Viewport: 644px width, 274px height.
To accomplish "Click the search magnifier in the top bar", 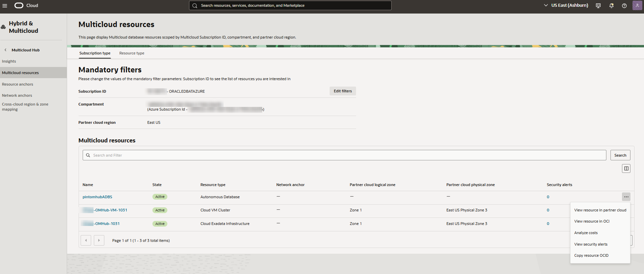I will 195,5.
